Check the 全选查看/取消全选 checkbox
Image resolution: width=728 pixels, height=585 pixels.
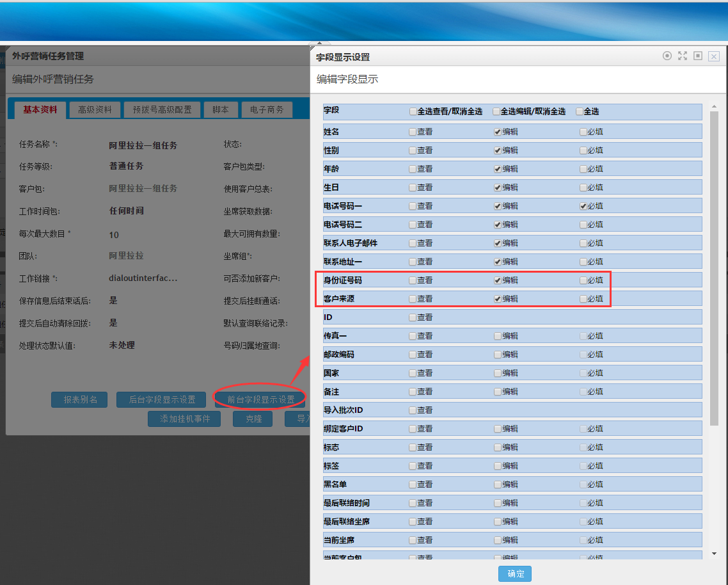(x=413, y=112)
